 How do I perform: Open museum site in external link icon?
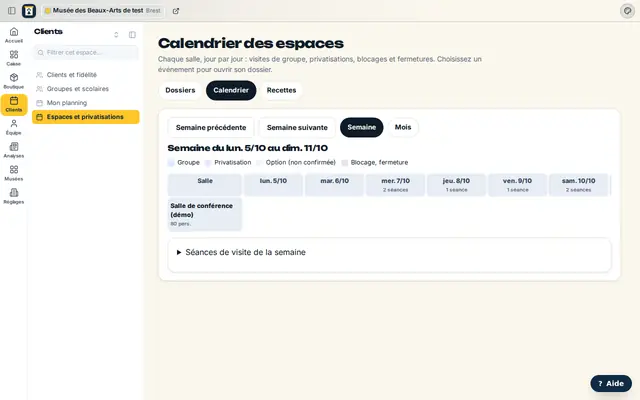(176, 11)
